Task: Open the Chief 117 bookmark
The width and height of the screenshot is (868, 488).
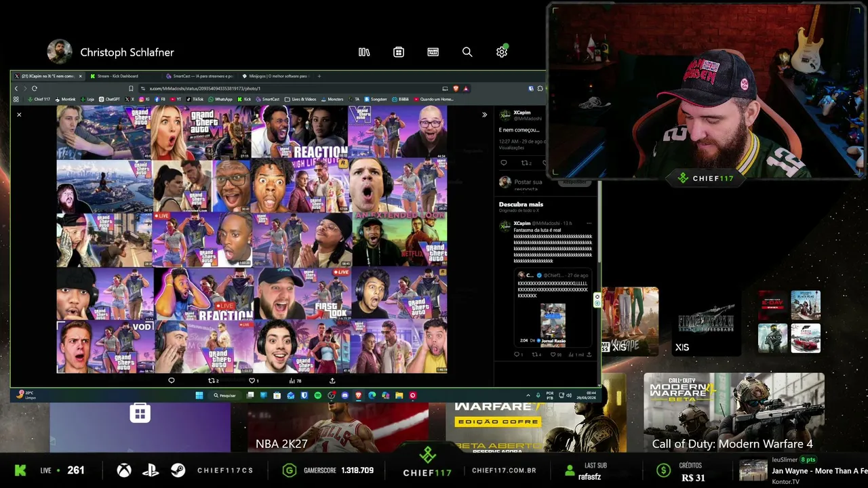Action: pyautogui.click(x=39, y=99)
